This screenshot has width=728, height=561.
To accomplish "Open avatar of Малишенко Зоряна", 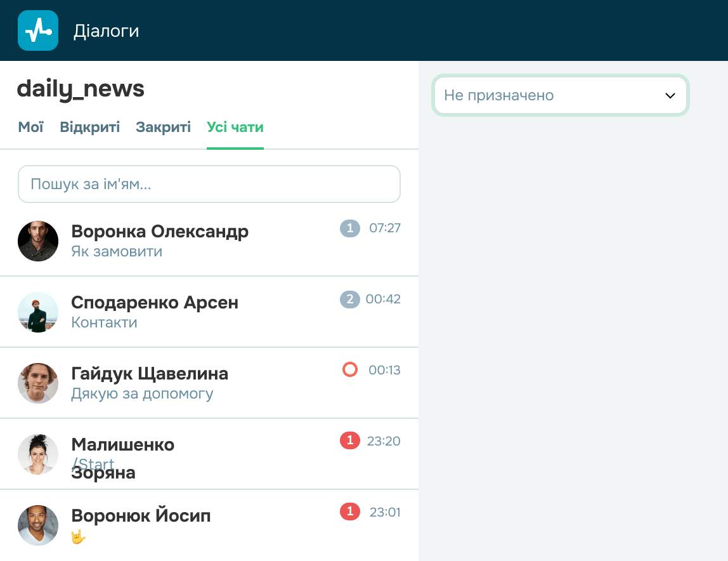I will pos(38,454).
